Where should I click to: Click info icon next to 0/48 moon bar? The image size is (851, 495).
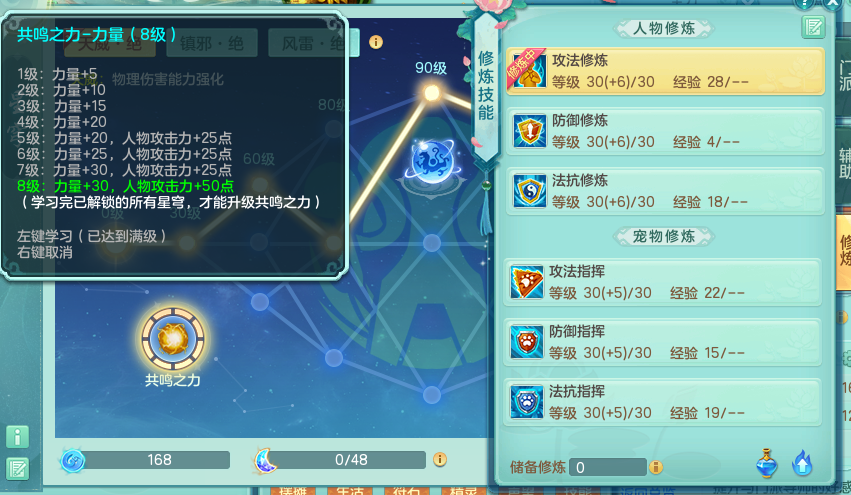pos(440,460)
